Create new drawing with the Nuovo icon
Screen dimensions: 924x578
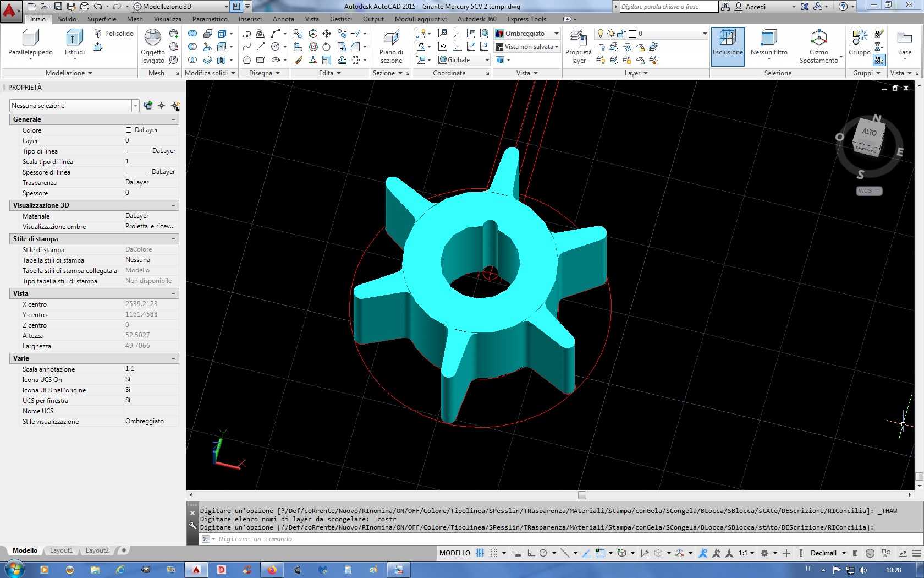click(32, 7)
